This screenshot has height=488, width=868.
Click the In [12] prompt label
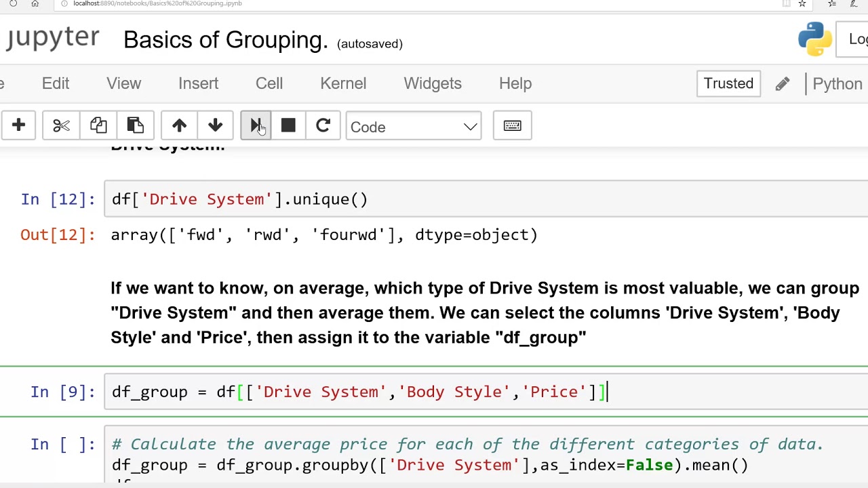[58, 199]
